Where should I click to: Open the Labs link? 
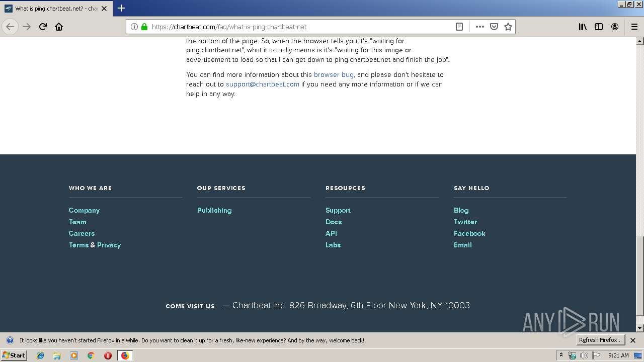click(333, 245)
